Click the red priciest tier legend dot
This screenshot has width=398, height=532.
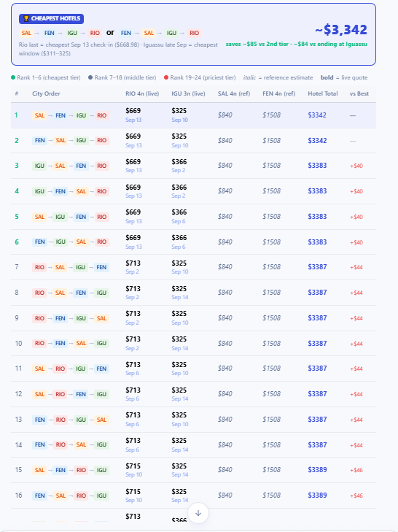[166, 77]
